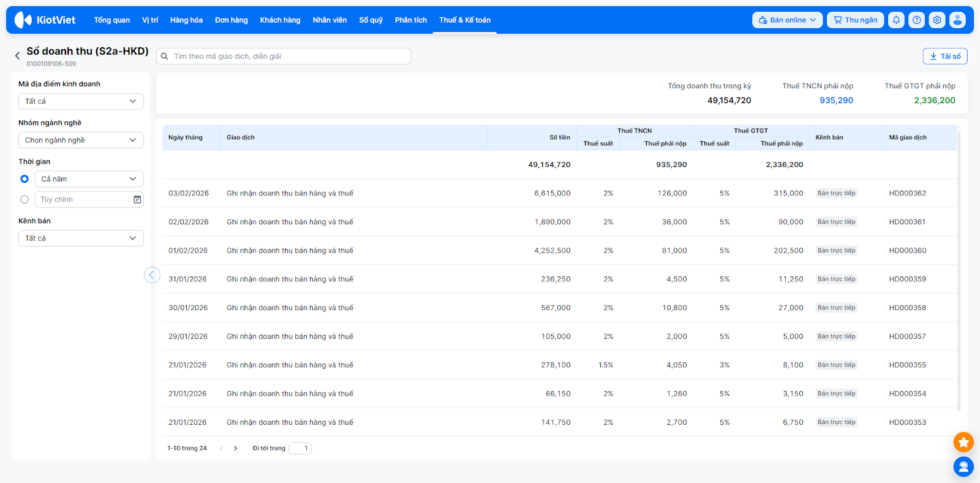The height and width of the screenshot is (483, 980).
Task: Open the blue support chat floating icon
Action: [963, 467]
